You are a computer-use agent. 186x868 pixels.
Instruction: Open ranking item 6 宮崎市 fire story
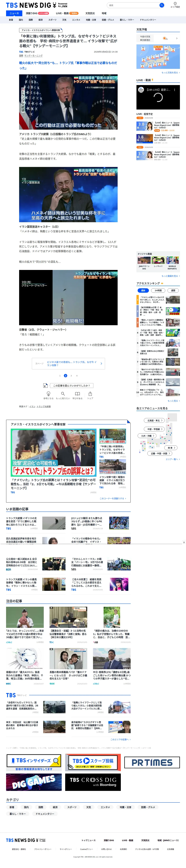pyautogui.click(x=158, y=352)
